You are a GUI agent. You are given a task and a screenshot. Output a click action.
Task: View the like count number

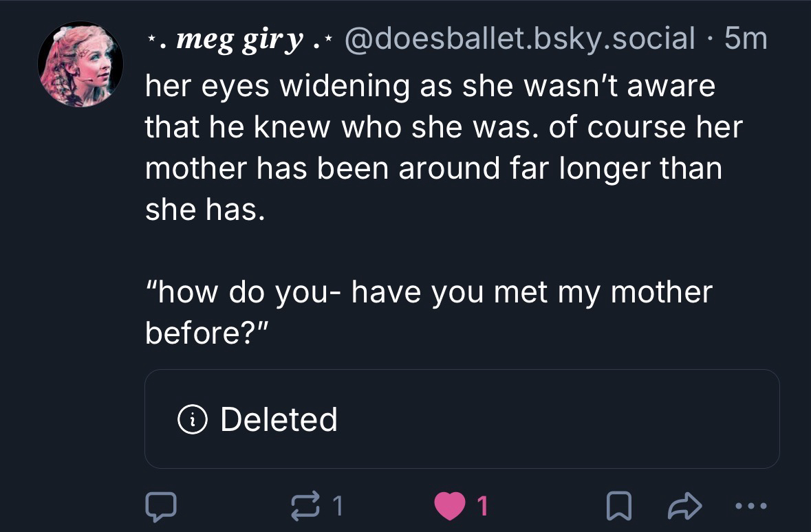(x=482, y=507)
